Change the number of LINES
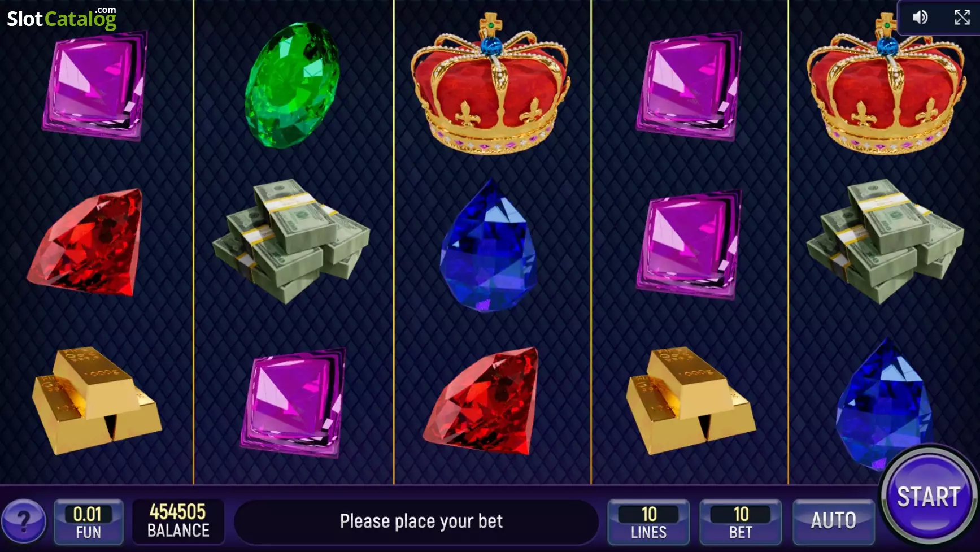The image size is (980, 552). coord(648,521)
